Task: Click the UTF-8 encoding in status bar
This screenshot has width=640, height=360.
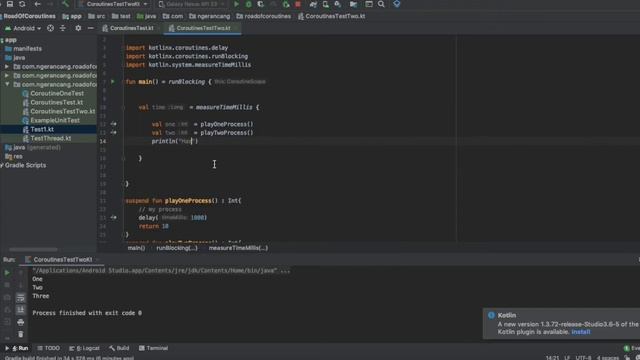Action: pyautogui.click(x=583, y=358)
